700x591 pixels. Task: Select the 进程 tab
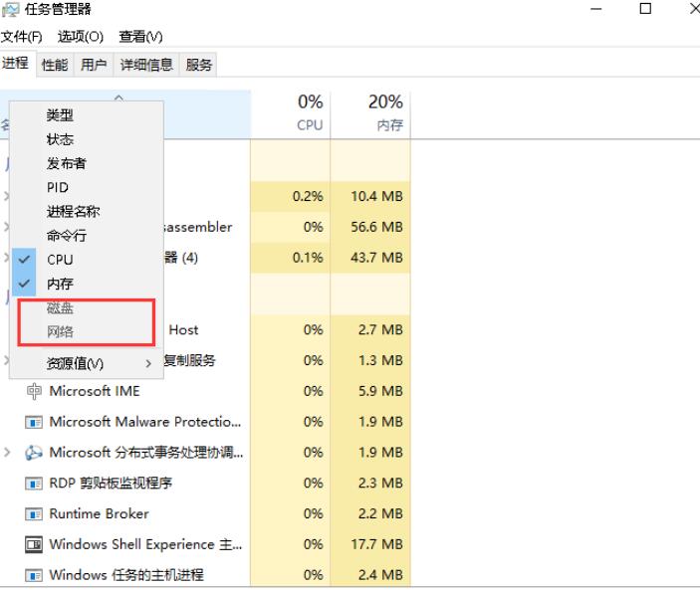(x=16, y=63)
